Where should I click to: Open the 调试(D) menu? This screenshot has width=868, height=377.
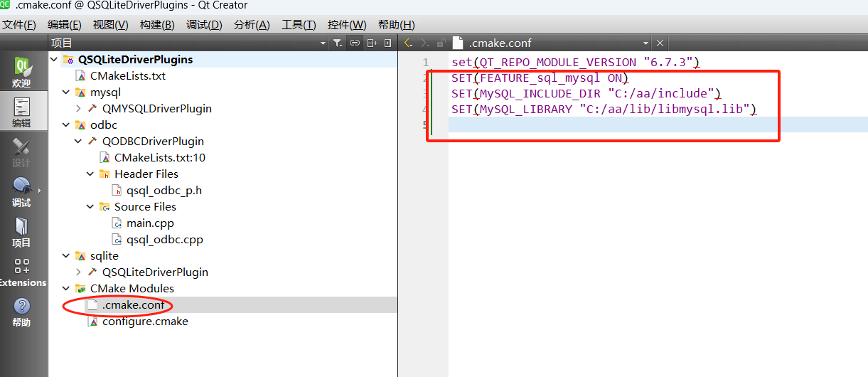pyautogui.click(x=204, y=25)
